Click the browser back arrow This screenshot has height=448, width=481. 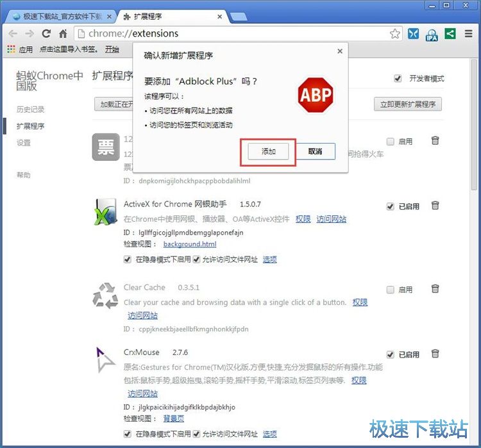[13, 33]
